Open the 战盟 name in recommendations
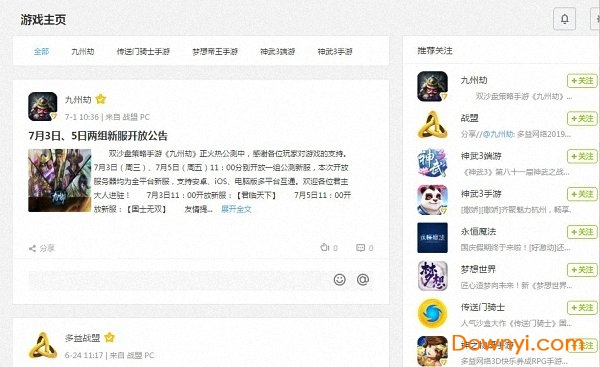The height and width of the screenshot is (367, 600). pos(470,118)
